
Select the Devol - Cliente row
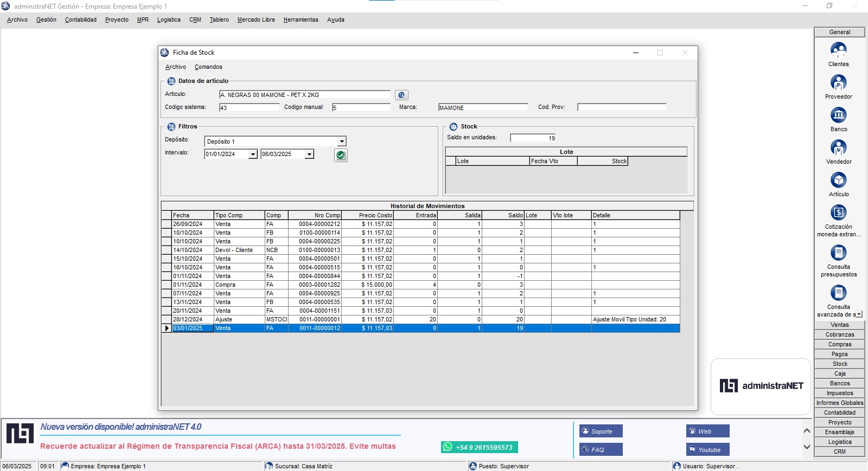coord(420,250)
